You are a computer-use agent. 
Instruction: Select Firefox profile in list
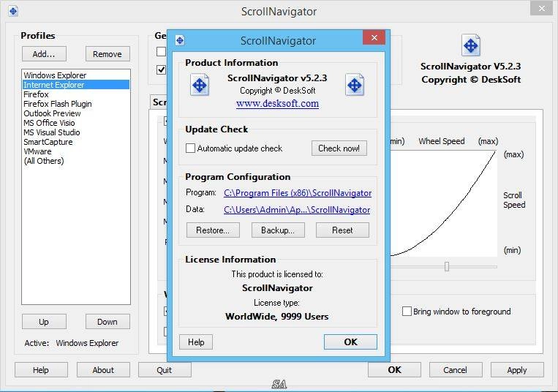pyautogui.click(x=76, y=94)
